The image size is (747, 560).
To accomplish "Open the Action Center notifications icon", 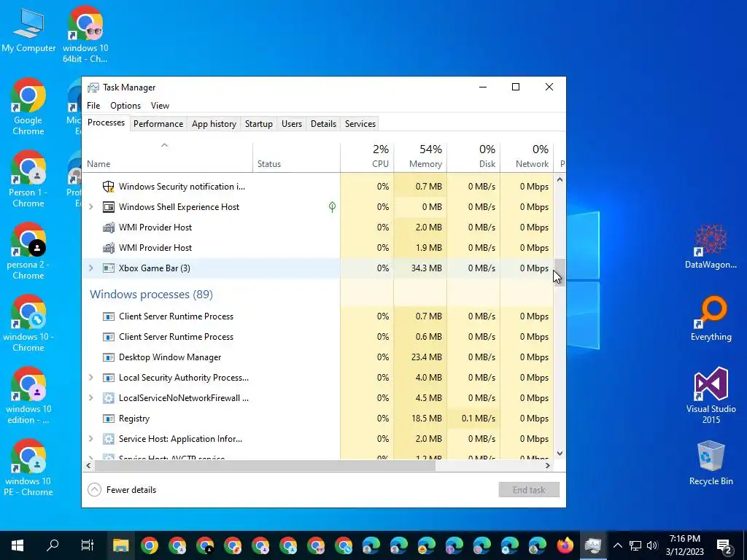I will (724, 545).
